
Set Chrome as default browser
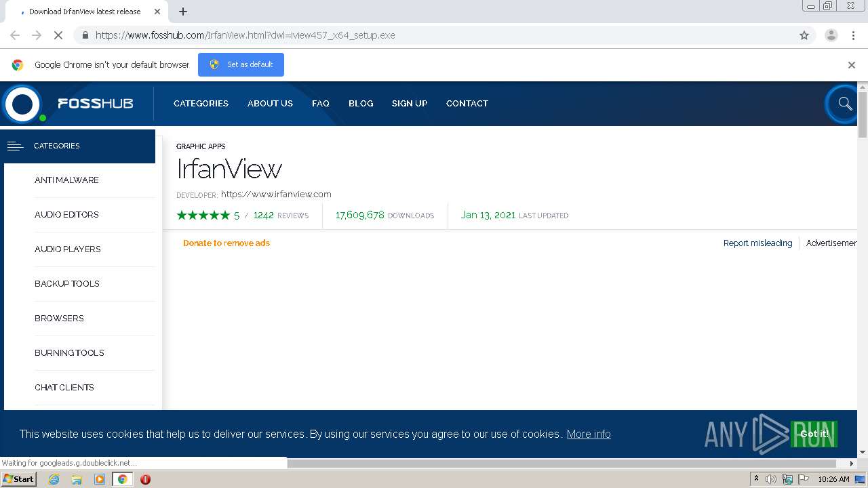[x=241, y=64]
